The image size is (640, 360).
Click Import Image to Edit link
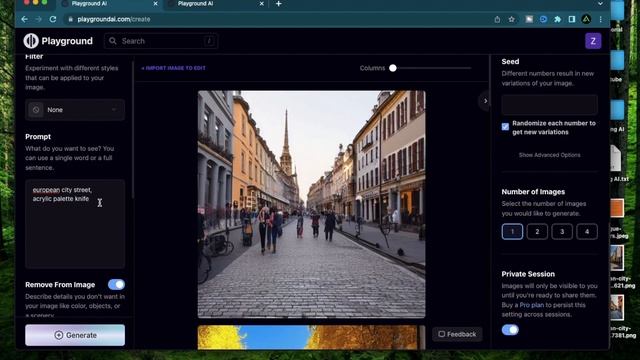(x=173, y=68)
